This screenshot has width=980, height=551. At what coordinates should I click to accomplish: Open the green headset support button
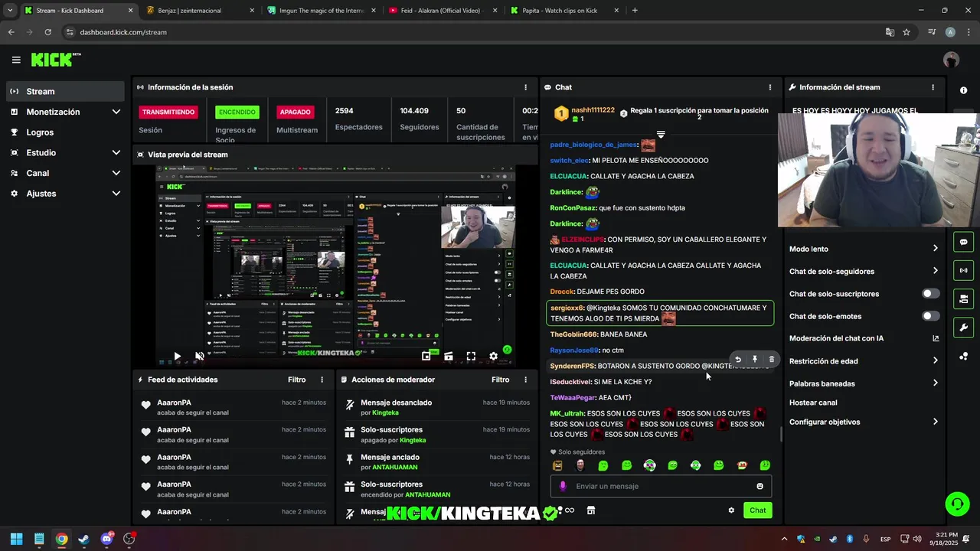(x=957, y=504)
